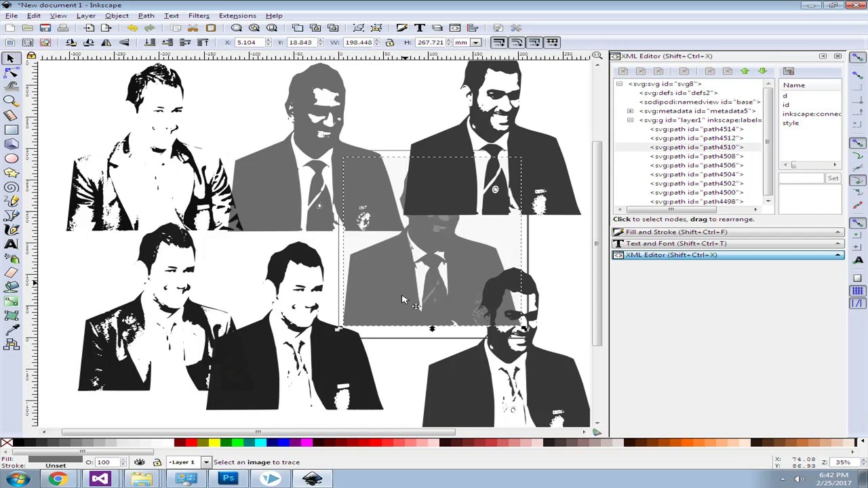Click the Set attribute button
This screenshot has width=868, height=488.
click(x=833, y=178)
